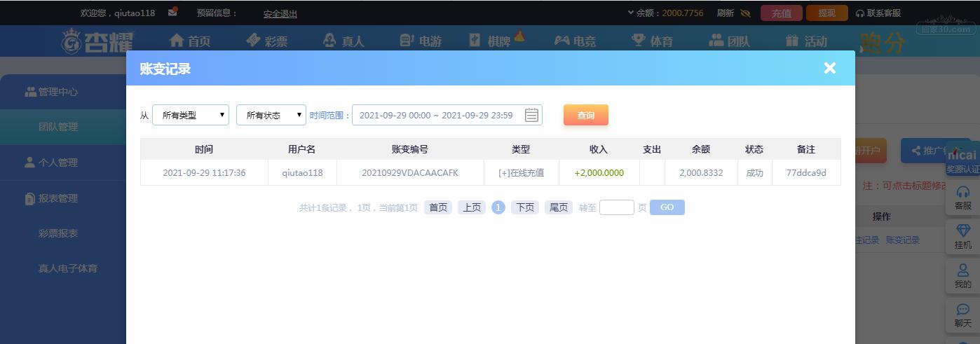Click the 充值 recharge button
Image resolution: width=980 pixels, height=344 pixels.
coord(782,13)
